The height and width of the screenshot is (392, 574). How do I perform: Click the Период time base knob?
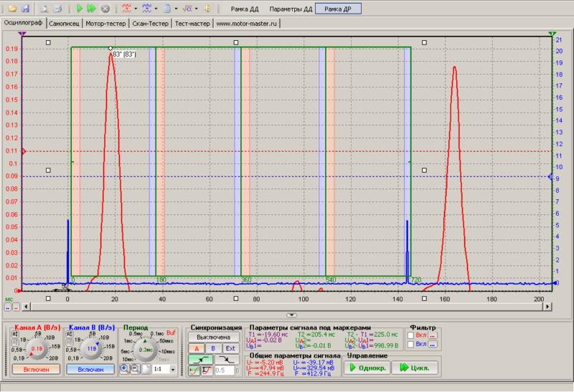tap(145, 349)
